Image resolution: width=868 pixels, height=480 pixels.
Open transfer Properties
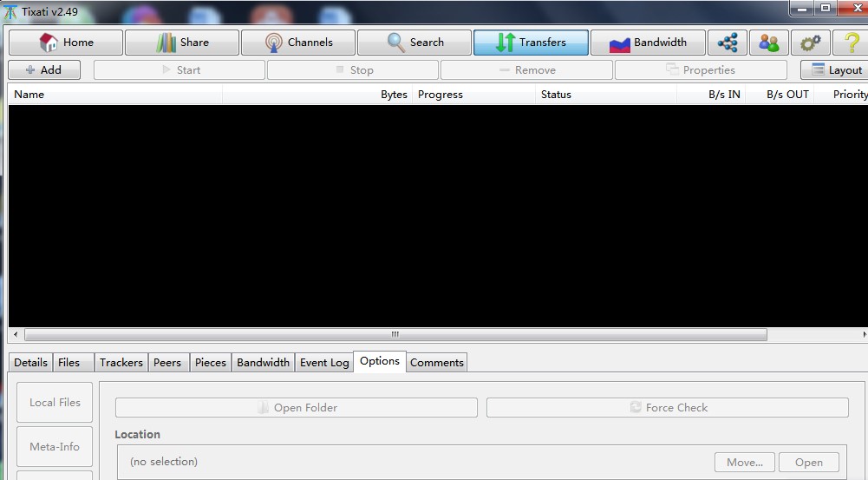701,69
